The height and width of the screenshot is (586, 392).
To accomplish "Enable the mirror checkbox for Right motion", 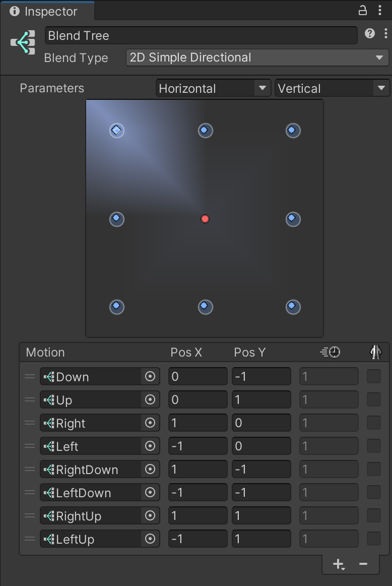I will coord(373,423).
